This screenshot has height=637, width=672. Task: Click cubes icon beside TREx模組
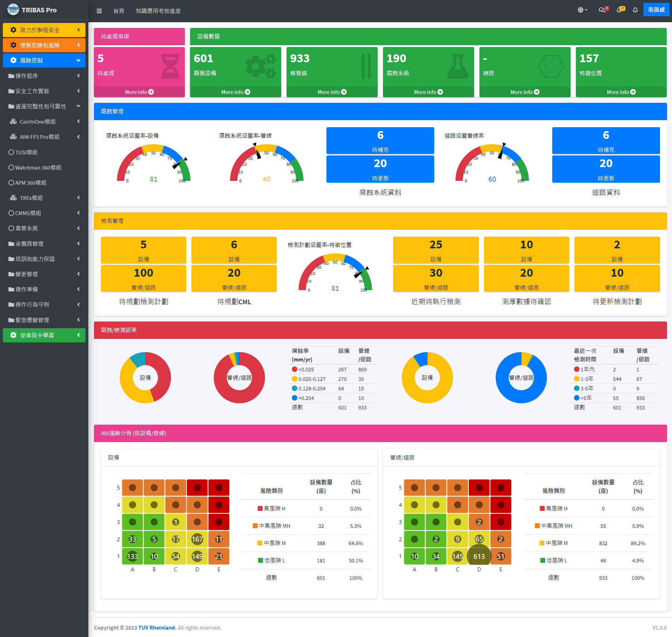coord(13,198)
